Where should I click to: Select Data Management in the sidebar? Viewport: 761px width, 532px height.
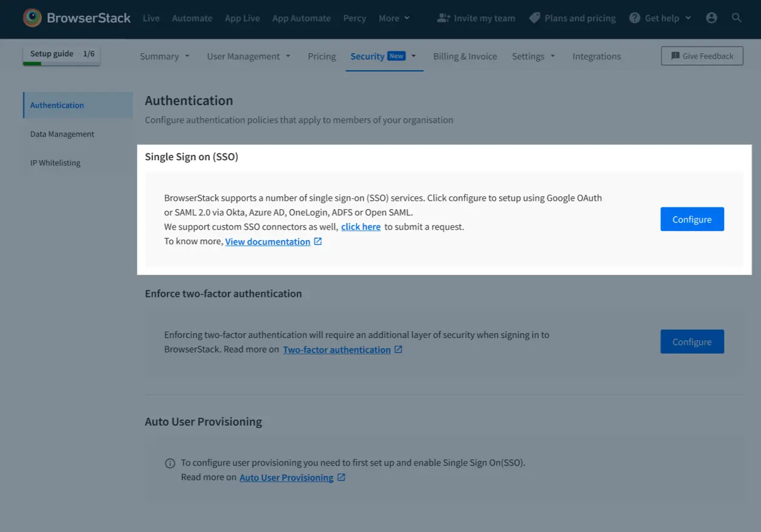point(62,134)
